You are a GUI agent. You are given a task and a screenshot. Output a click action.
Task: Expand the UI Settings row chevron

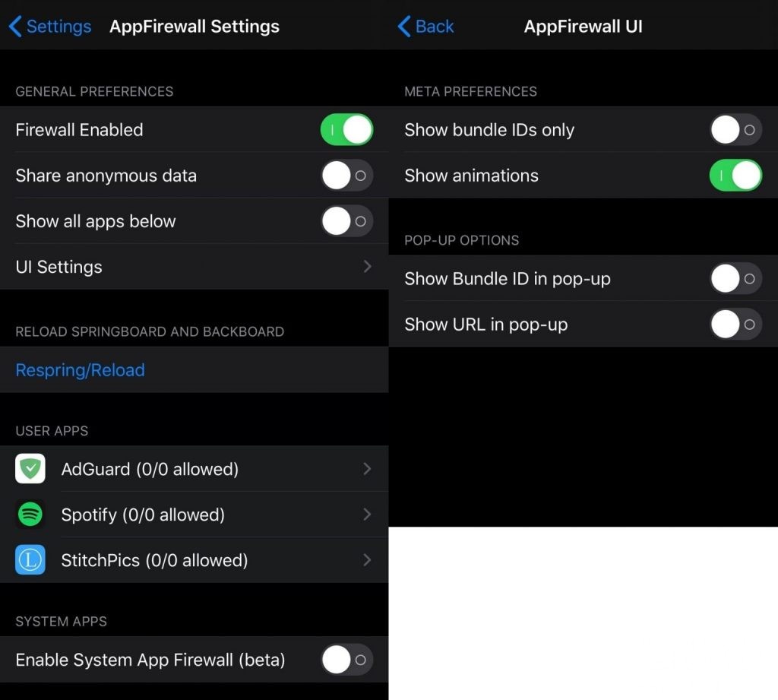pyautogui.click(x=368, y=267)
